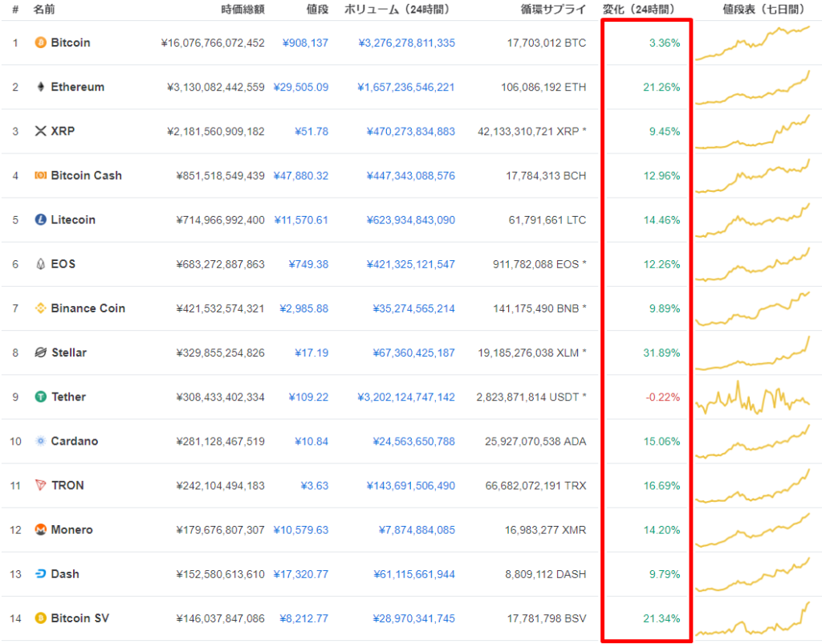822x644 pixels.
Task: Open the Litecoin name link
Action: coord(73,220)
